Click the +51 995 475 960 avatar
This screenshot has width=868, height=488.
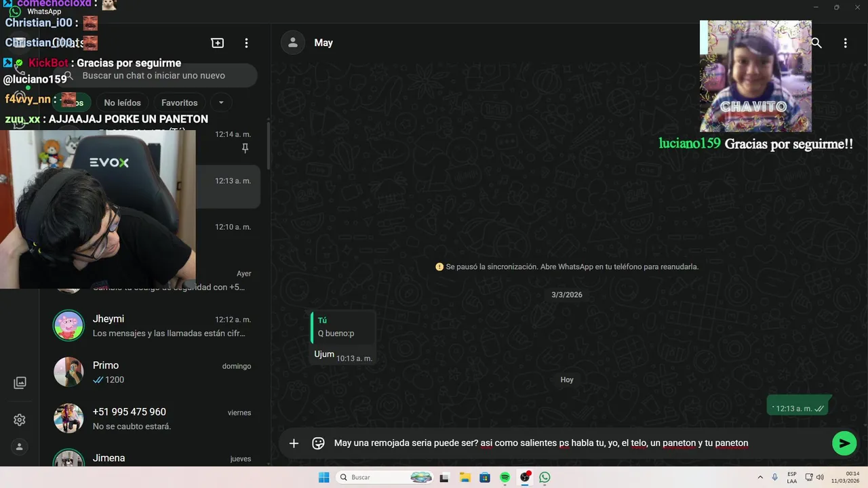[68, 419]
